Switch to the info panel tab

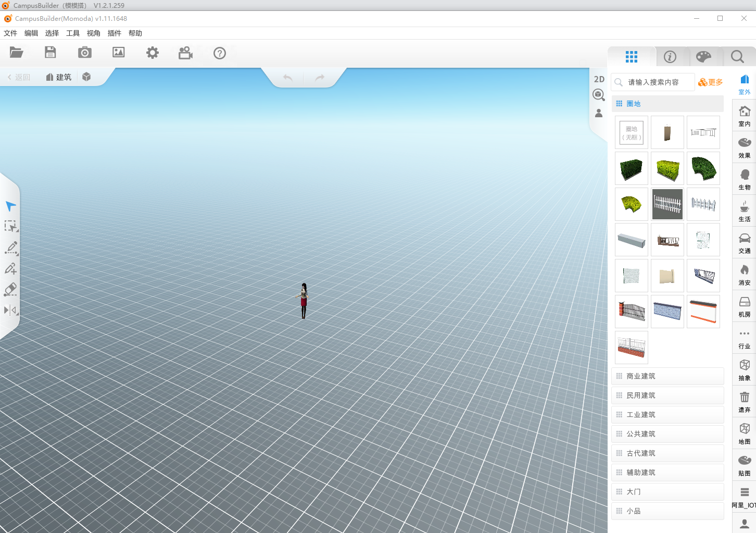pos(670,57)
